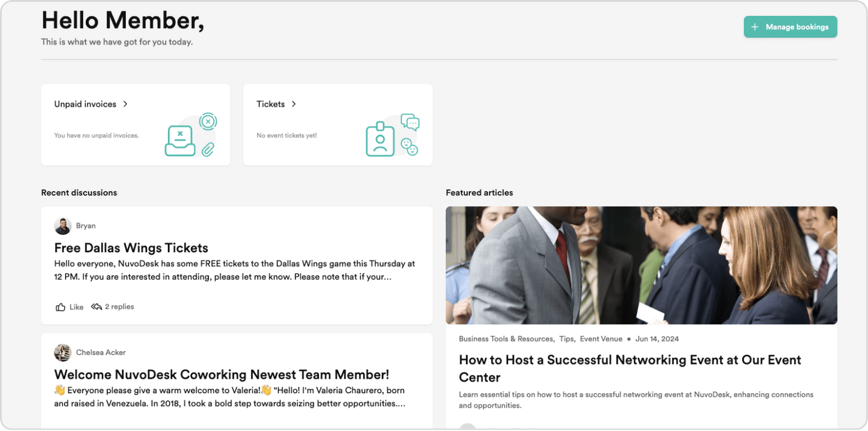Open Welcome NuvoDesk Coworking Newest Team Member post
The height and width of the screenshot is (431, 868).
click(222, 375)
